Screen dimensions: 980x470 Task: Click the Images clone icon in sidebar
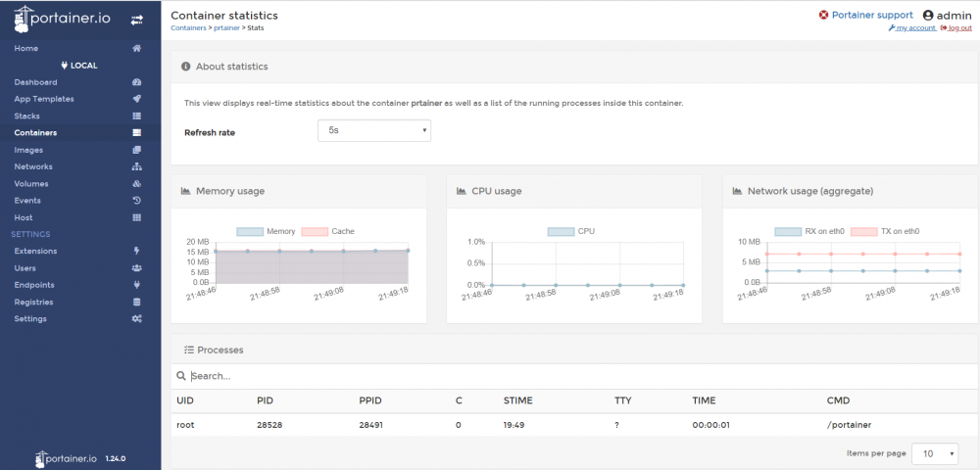click(x=137, y=150)
